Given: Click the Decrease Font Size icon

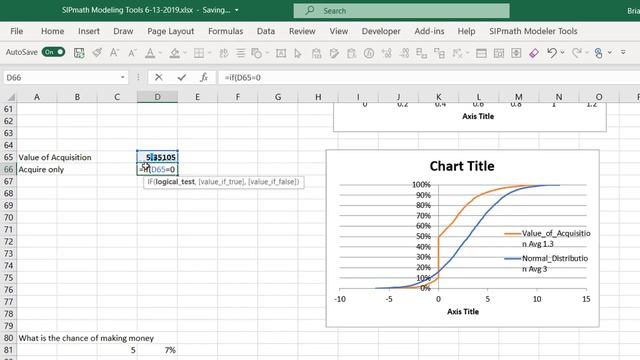Looking at the screenshot, I should [x=132, y=53].
